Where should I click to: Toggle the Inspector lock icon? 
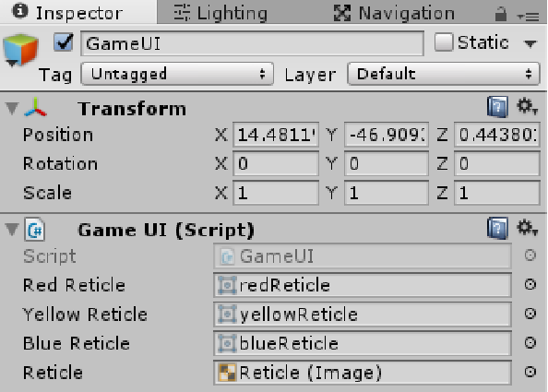pyautogui.click(x=501, y=15)
